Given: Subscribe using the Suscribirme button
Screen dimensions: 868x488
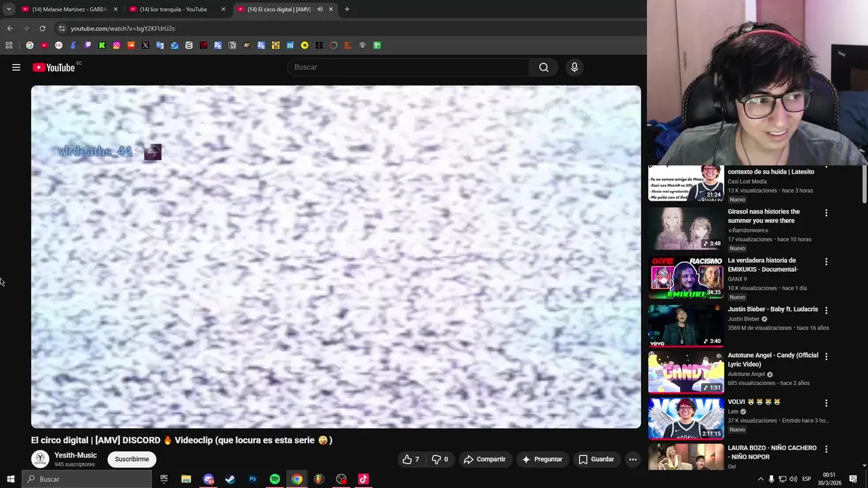Looking at the screenshot, I should [x=132, y=459].
